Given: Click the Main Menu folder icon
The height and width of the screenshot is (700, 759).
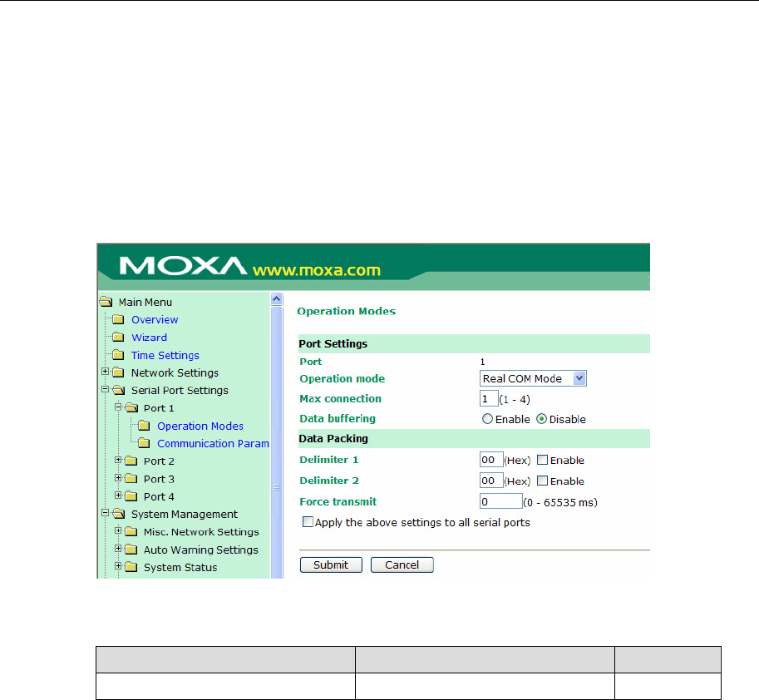Looking at the screenshot, I should [x=106, y=303].
